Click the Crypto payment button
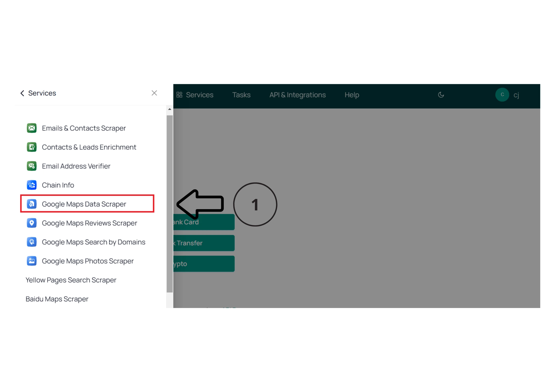 click(x=204, y=264)
